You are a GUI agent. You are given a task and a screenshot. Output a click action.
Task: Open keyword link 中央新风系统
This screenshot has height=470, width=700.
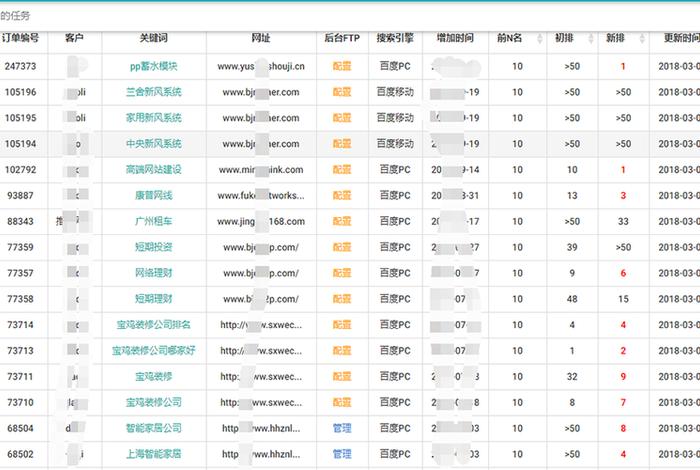(x=154, y=144)
